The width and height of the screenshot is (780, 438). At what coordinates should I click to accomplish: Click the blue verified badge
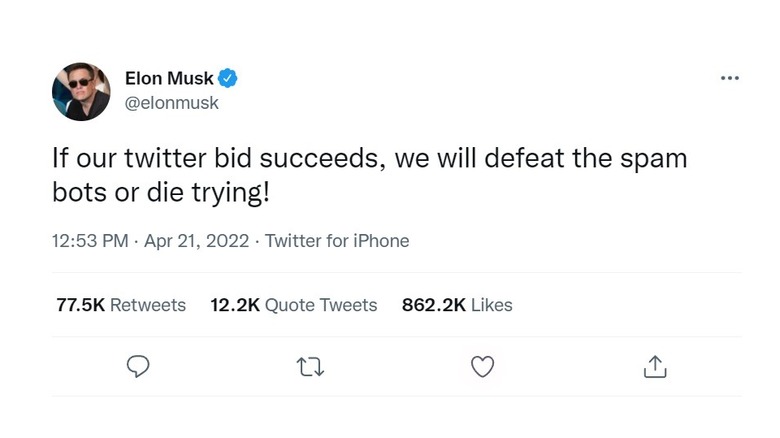coord(229,78)
